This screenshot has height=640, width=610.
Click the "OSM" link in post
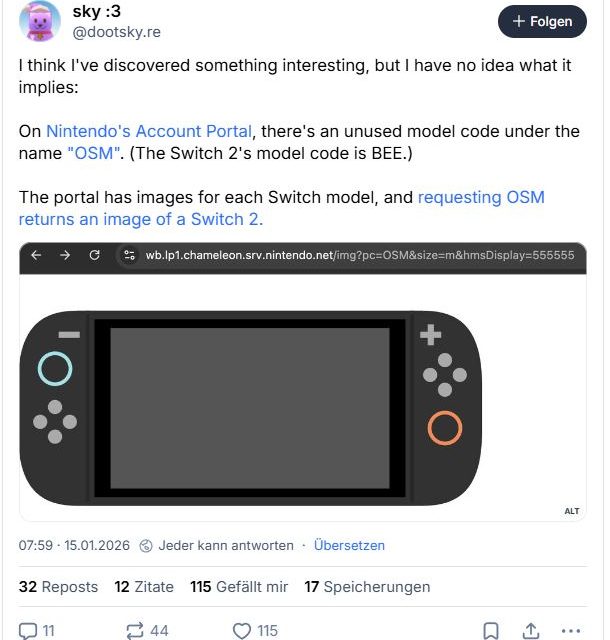click(90, 153)
